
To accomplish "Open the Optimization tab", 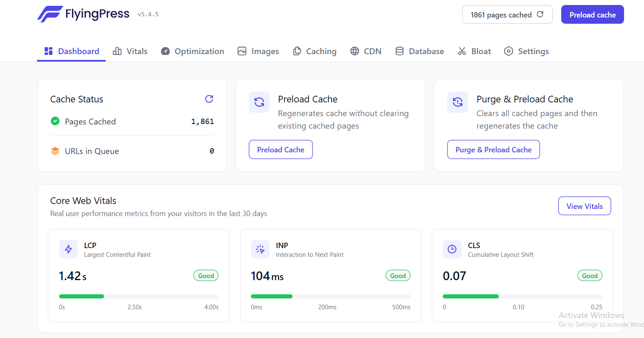I will click(193, 51).
